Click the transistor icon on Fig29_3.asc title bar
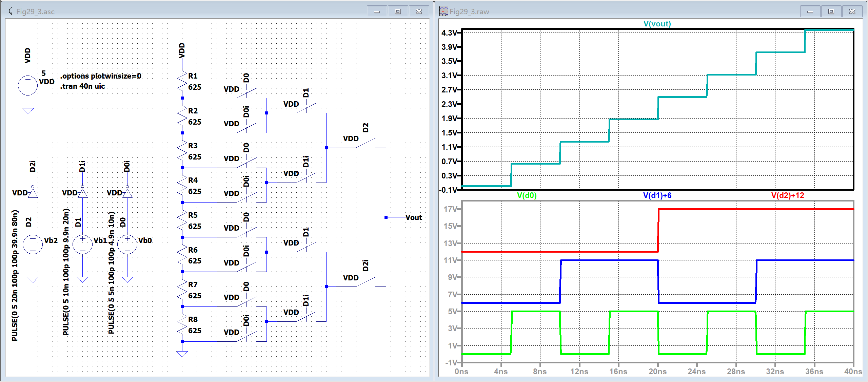Image resolution: width=868 pixels, height=382 pixels. coord(9,11)
